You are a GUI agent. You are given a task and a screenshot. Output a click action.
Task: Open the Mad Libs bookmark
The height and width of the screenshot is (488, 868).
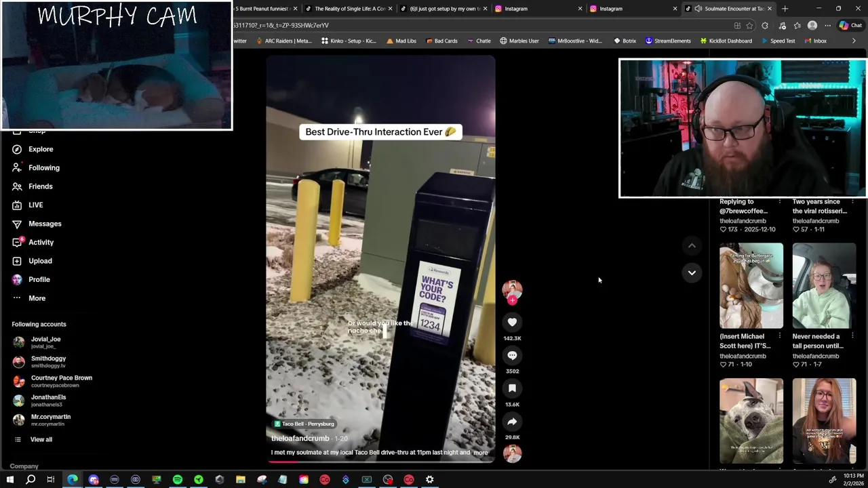(401, 41)
